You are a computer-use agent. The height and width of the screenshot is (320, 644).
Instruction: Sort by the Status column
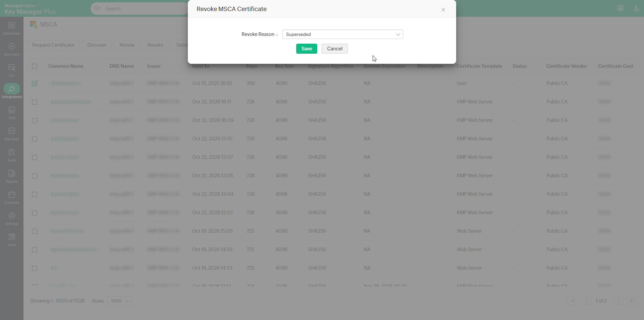click(520, 66)
